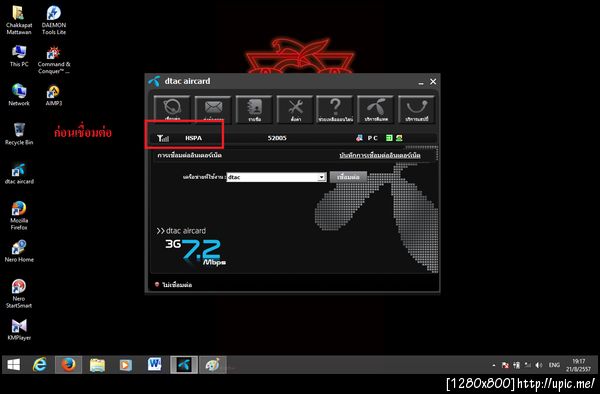Click the signal strength indicator
This screenshot has height=394, width=600.
click(x=163, y=138)
